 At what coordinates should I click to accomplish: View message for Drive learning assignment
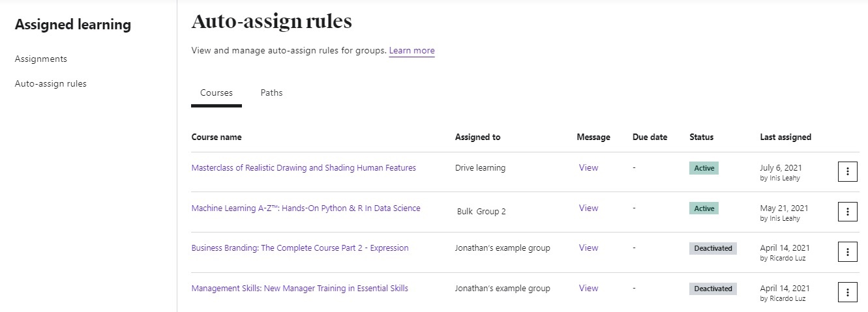tap(588, 167)
